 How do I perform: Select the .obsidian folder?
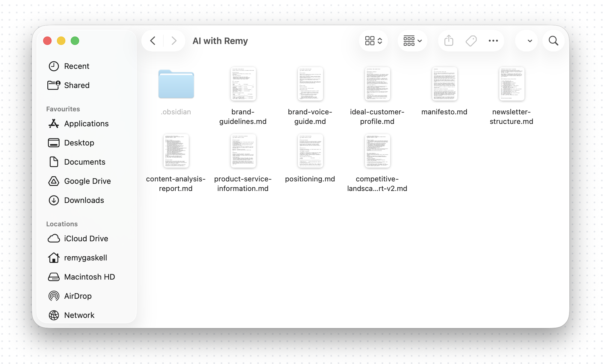(x=176, y=85)
